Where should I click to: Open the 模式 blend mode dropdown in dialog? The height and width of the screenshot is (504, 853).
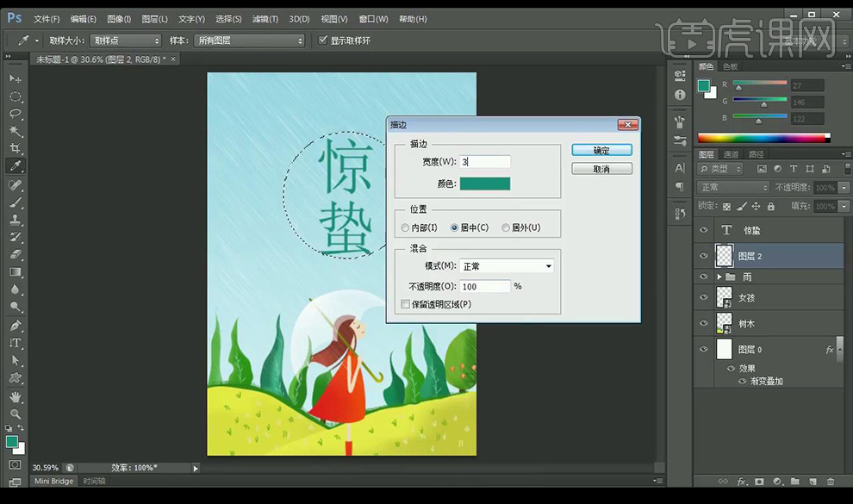click(507, 266)
